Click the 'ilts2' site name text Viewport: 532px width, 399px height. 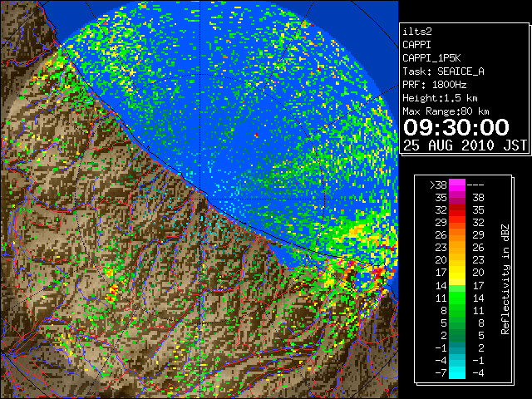[x=417, y=32]
